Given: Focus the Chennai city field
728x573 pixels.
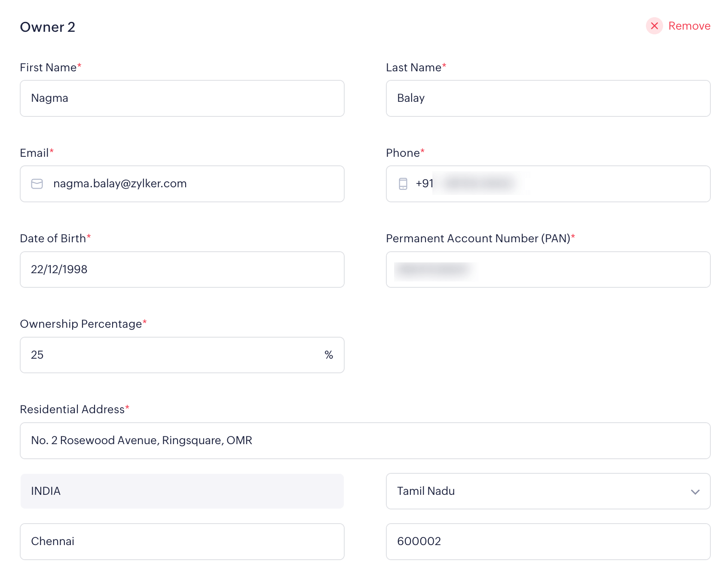Looking at the screenshot, I should click(182, 541).
